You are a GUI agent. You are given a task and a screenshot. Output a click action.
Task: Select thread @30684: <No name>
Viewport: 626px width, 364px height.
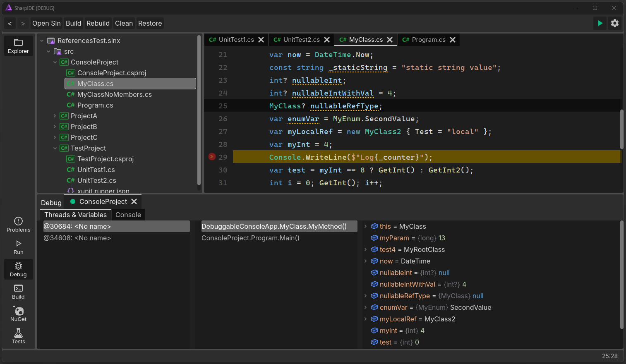117,226
